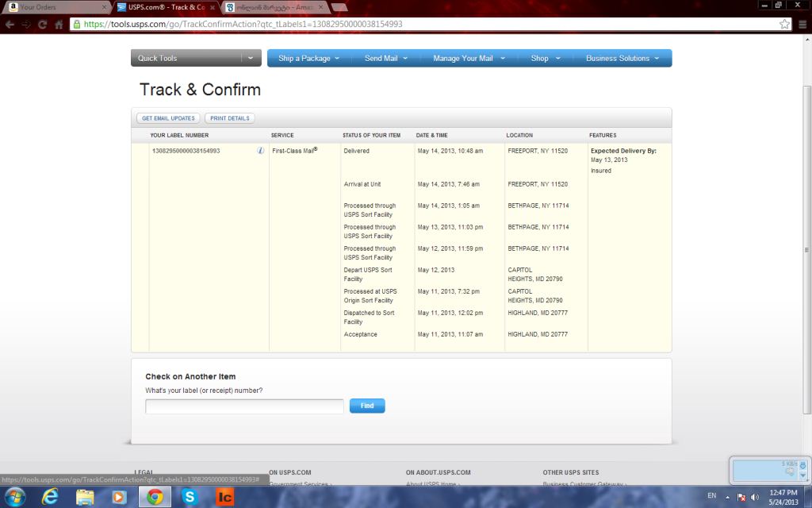Click FREEPORT, NY 11520 in Delivered row

point(538,151)
